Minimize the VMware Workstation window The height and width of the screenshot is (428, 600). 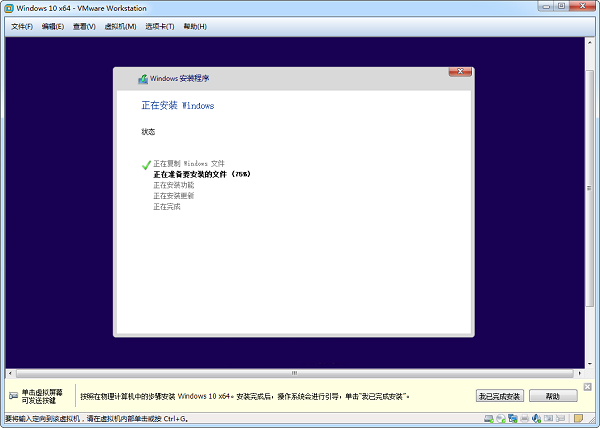pyautogui.click(x=546, y=6)
